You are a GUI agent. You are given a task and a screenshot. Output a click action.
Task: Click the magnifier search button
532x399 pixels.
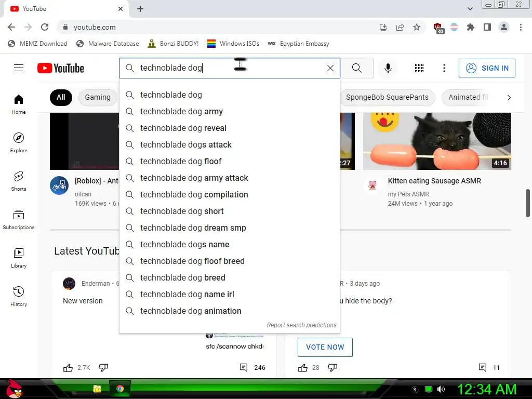click(x=356, y=68)
